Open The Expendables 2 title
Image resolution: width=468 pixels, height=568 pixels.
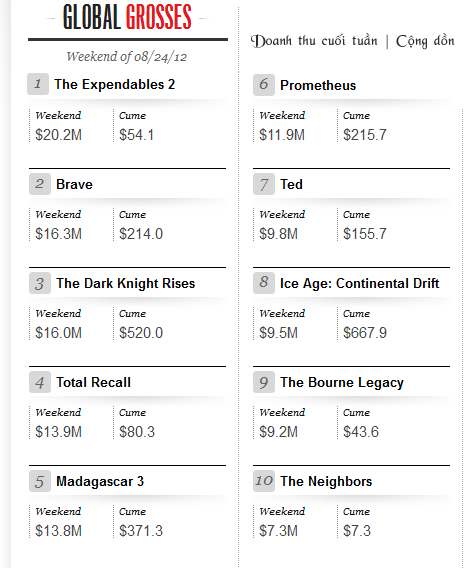pyautogui.click(x=114, y=84)
